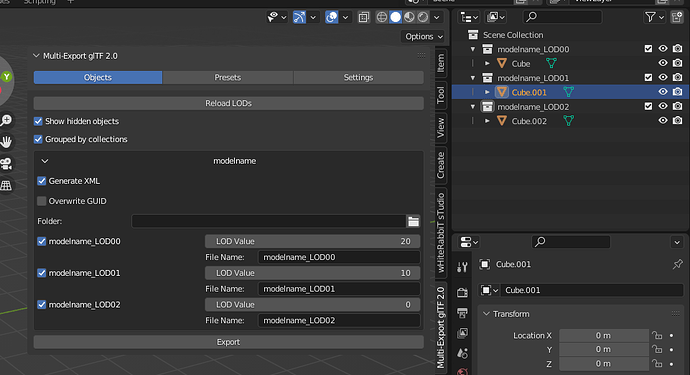
Task: Hide Cube.002 with its eye icon
Action: 663,121
